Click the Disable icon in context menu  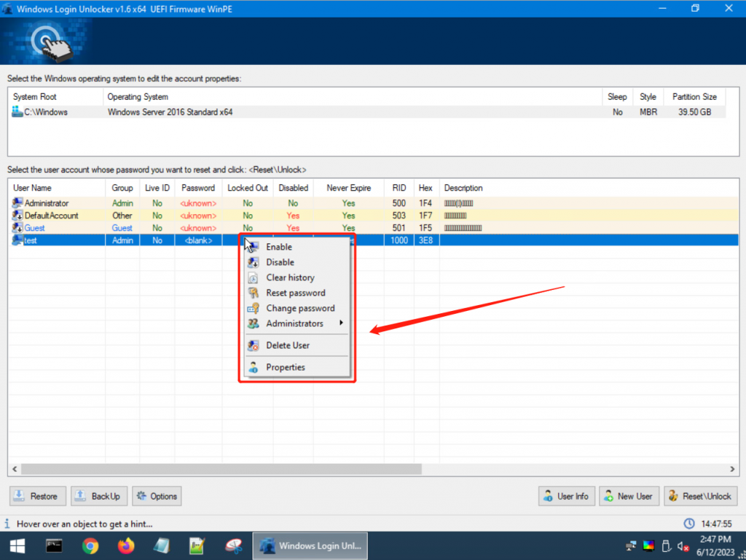(x=254, y=262)
